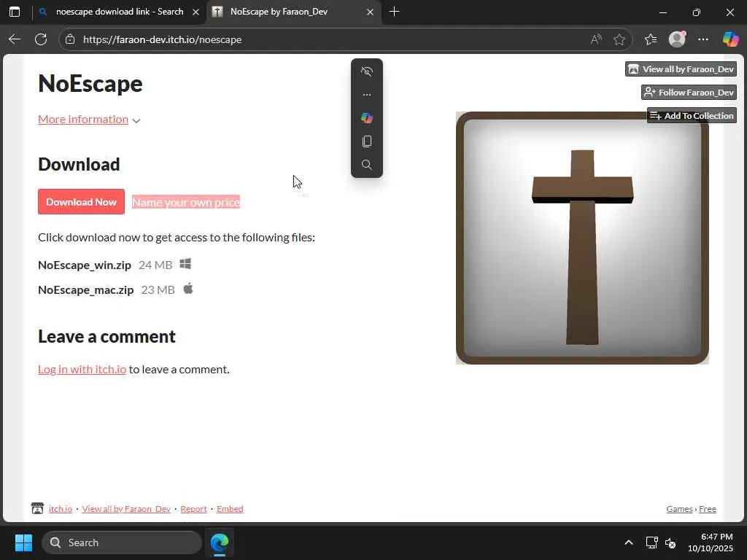
Task: Click the muted volume tray icon
Action: (670, 542)
